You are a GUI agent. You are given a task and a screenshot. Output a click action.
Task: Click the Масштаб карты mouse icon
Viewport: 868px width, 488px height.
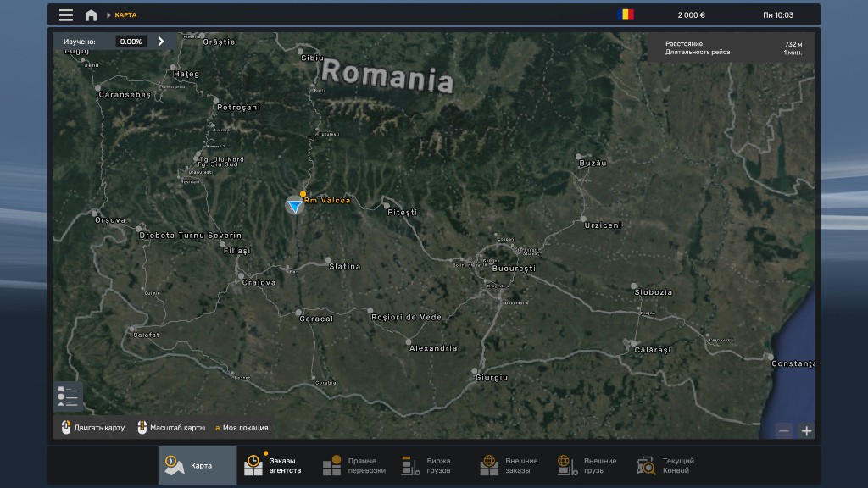142,427
